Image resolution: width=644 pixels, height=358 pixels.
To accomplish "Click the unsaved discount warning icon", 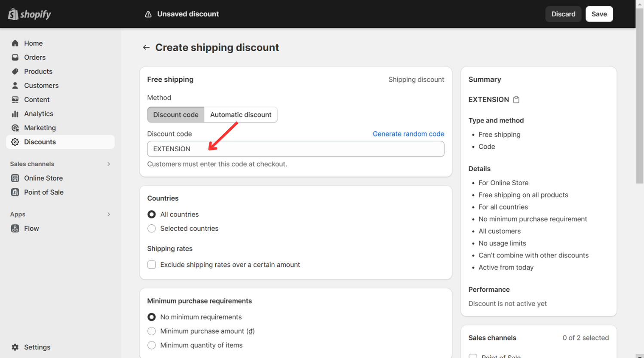I will pyautogui.click(x=148, y=14).
